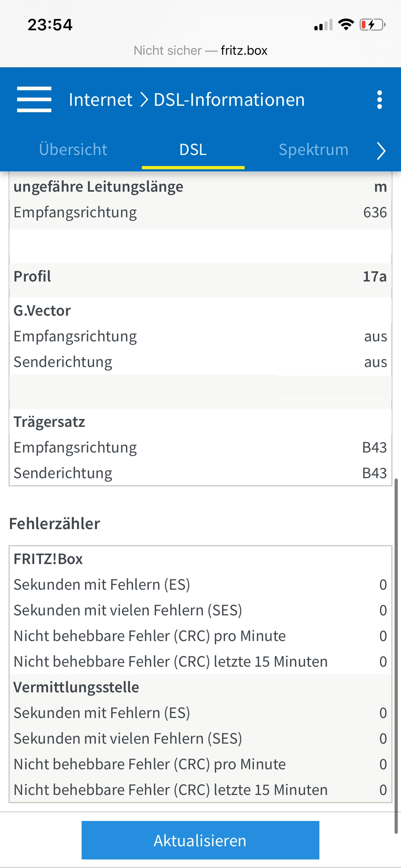
Task: Open the hamburger navigation menu
Action: point(34,99)
